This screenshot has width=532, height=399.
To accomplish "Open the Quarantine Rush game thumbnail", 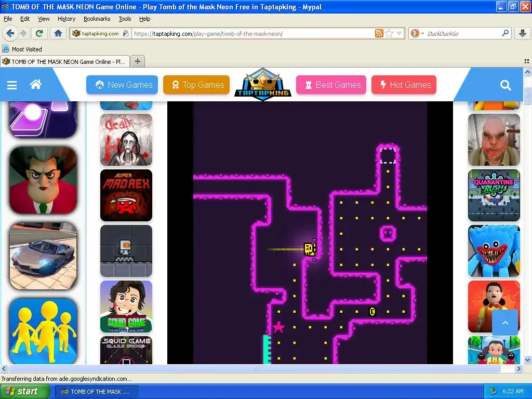I will click(494, 195).
